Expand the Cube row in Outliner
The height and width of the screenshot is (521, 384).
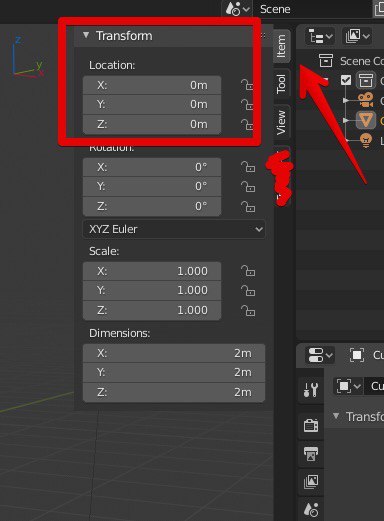(x=346, y=120)
